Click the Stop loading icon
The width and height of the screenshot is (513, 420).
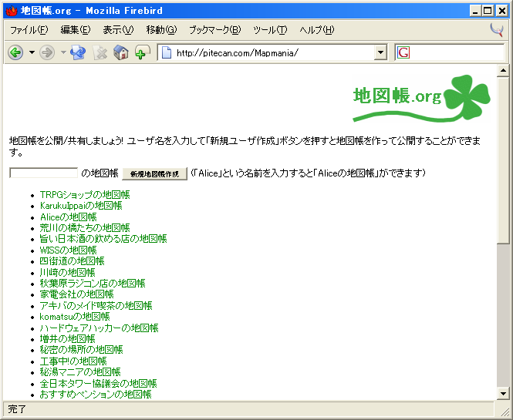100,52
